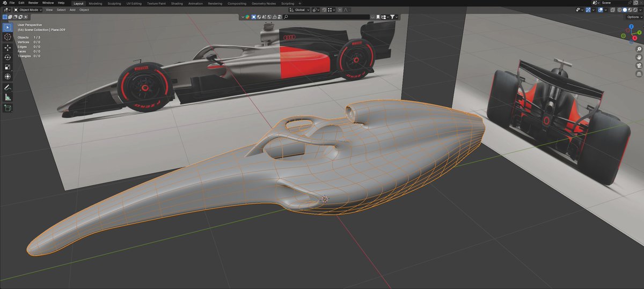
Task: Click the pan view hand gizmo
Action: point(639,57)
